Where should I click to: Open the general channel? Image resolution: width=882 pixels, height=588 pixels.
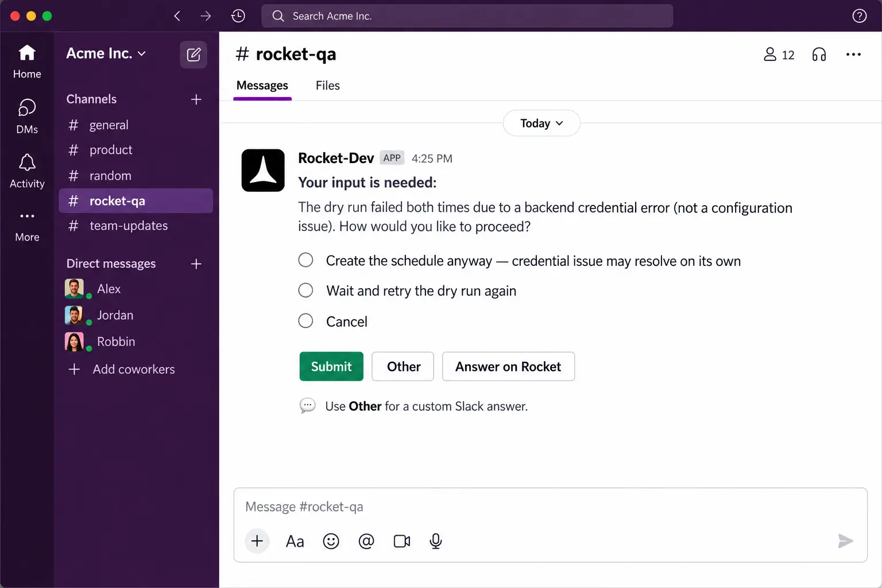pos(136,125)
